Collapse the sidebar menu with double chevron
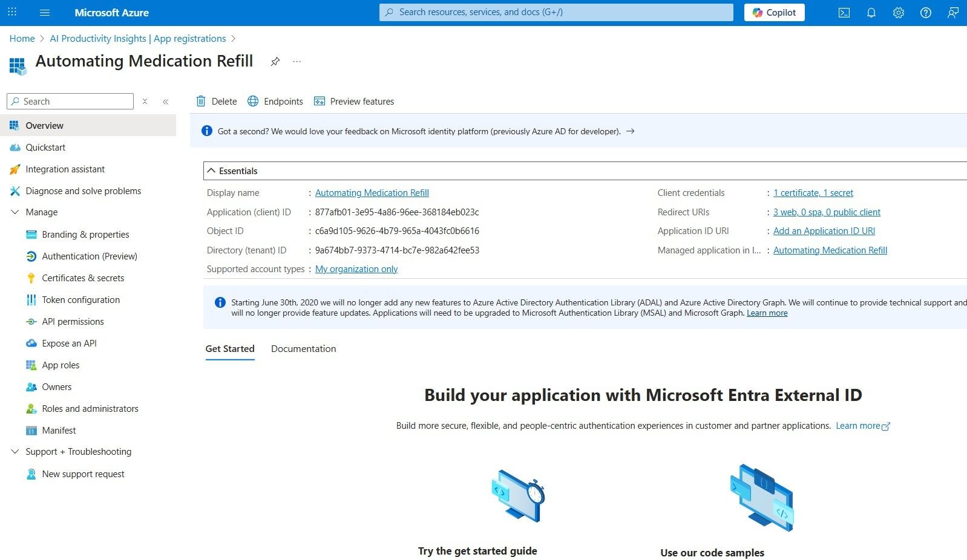 pyautogui.click(x=165, y=102)
